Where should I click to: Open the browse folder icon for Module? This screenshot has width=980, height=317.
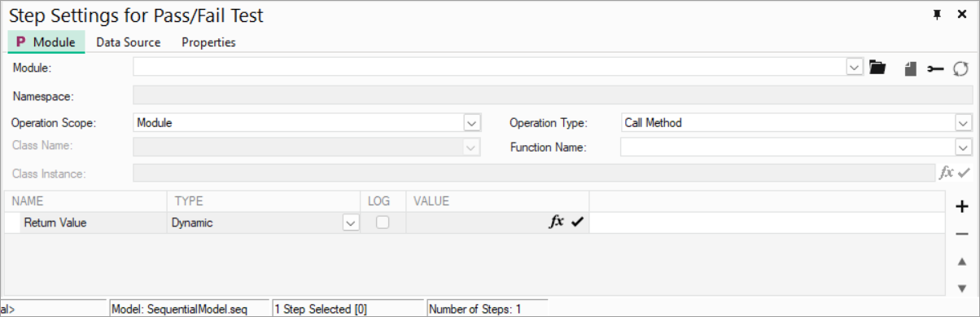pos(877,68)
